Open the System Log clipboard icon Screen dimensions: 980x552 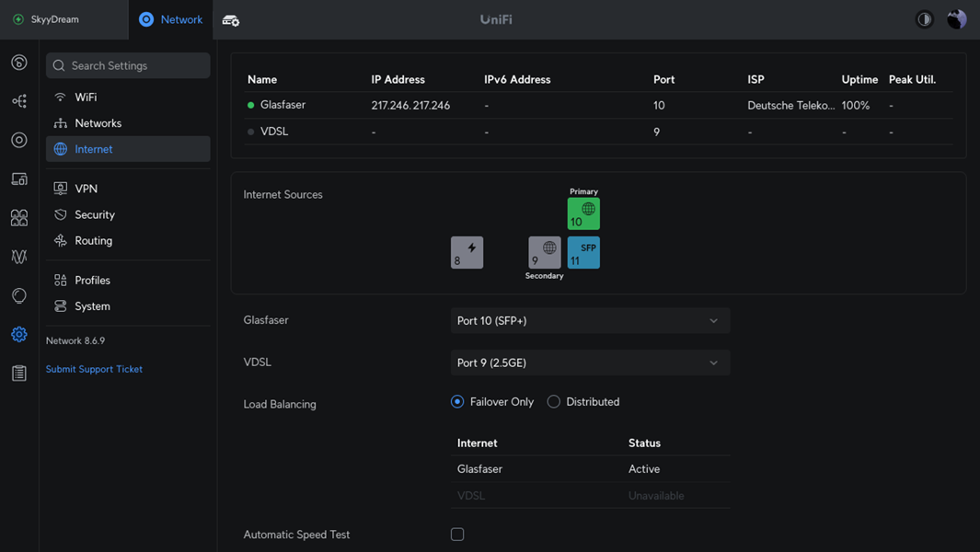[x=19, y=374]
